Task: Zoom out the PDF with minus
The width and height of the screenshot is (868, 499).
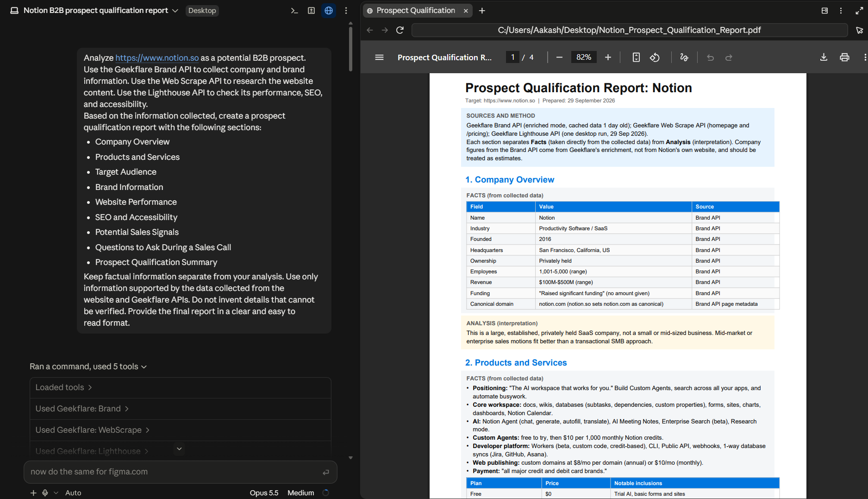Action: tap(559, 57)
